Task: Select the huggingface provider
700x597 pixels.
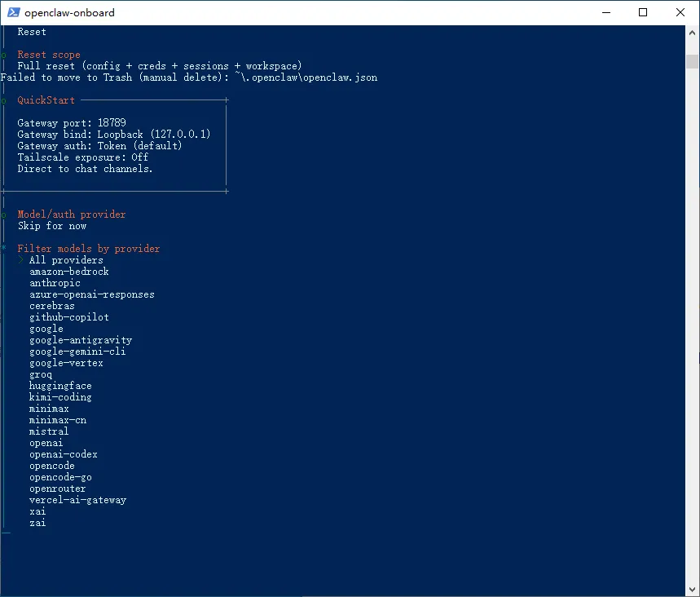Action: 61,386
